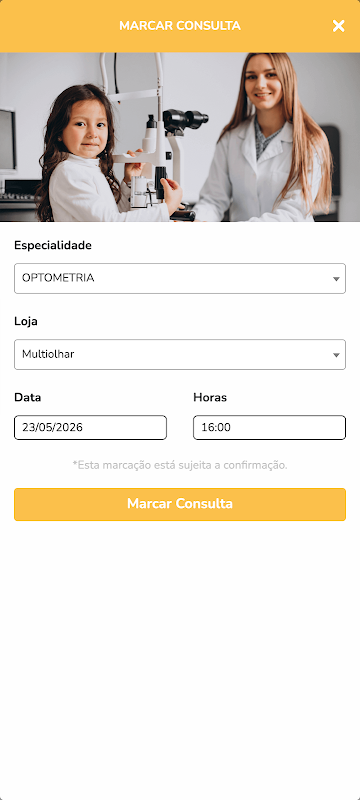Click the Loja field label
This screenshot has width=360, height=800.
[26, 321]
